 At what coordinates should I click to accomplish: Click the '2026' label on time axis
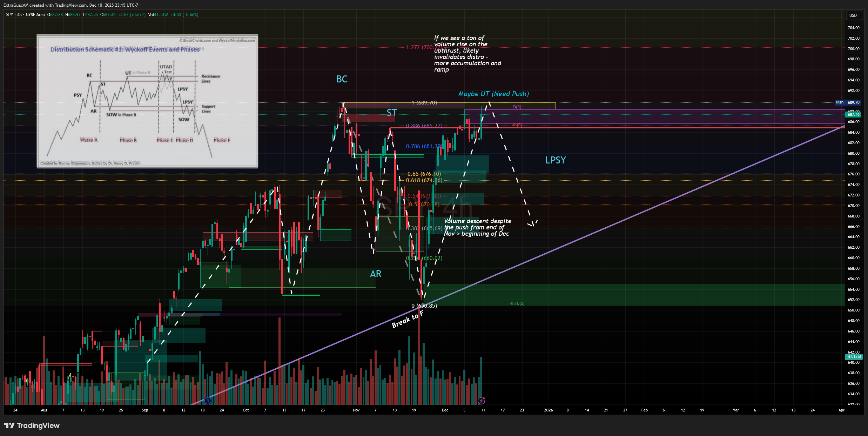pyautogui.click(x=548, y=410)
